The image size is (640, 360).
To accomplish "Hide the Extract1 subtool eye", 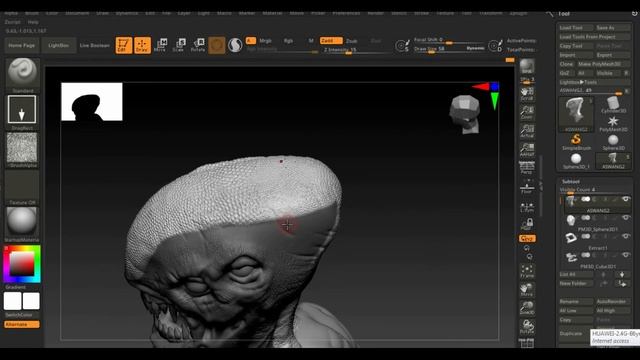I will (x=625, y=236).
